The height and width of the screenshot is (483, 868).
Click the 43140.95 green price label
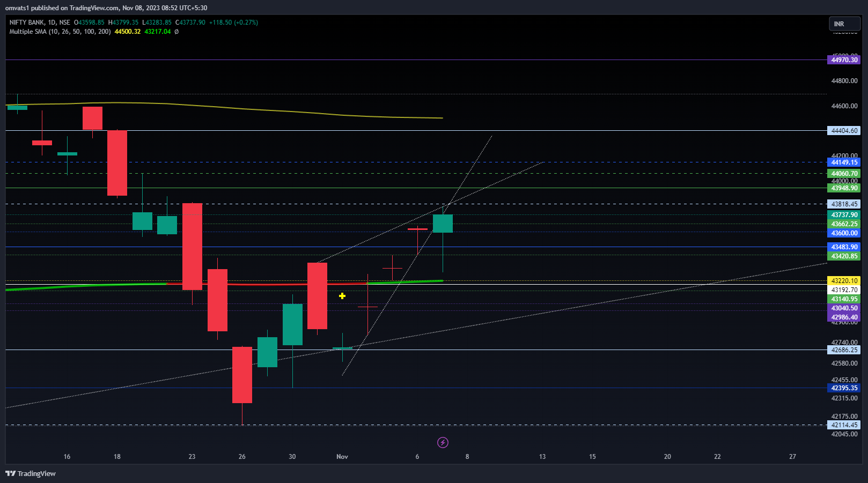coord(844,299)
